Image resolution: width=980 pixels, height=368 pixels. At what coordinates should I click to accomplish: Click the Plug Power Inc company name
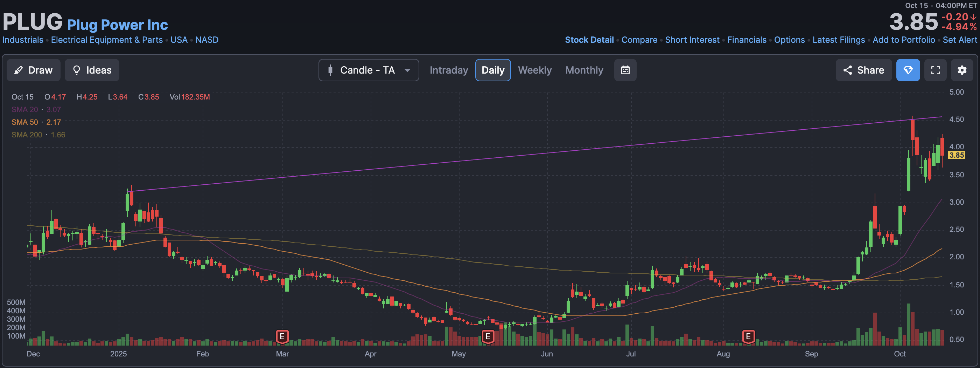click(x=118, y=25)
